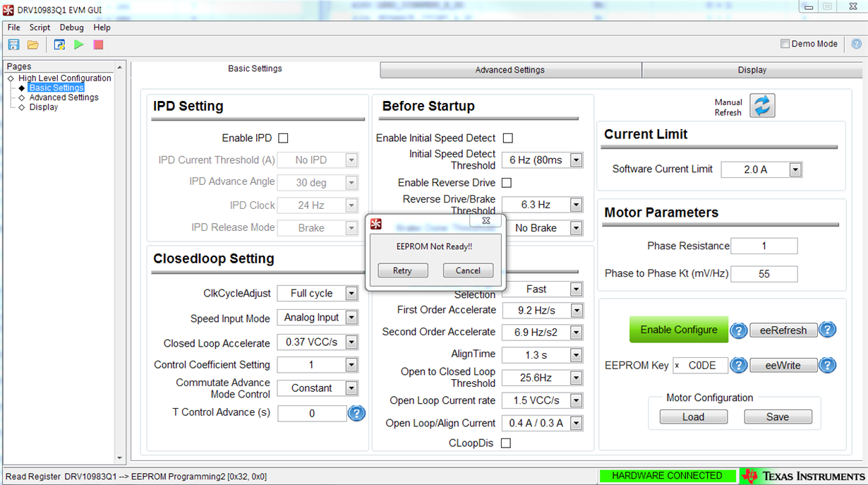Open help icon right of eeWrite

827,365
